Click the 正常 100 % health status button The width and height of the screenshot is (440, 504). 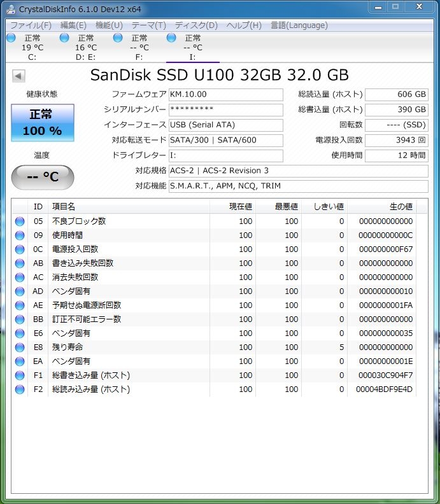point(43,122)
